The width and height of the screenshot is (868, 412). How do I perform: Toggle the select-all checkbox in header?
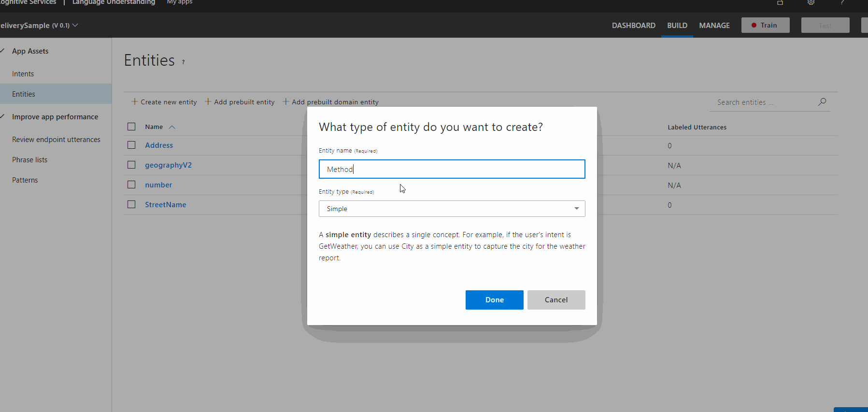click(x=131, y=127)
